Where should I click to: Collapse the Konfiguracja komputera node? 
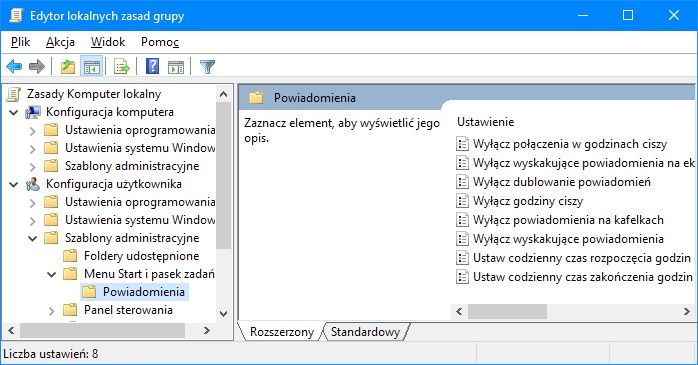[14, 112]
